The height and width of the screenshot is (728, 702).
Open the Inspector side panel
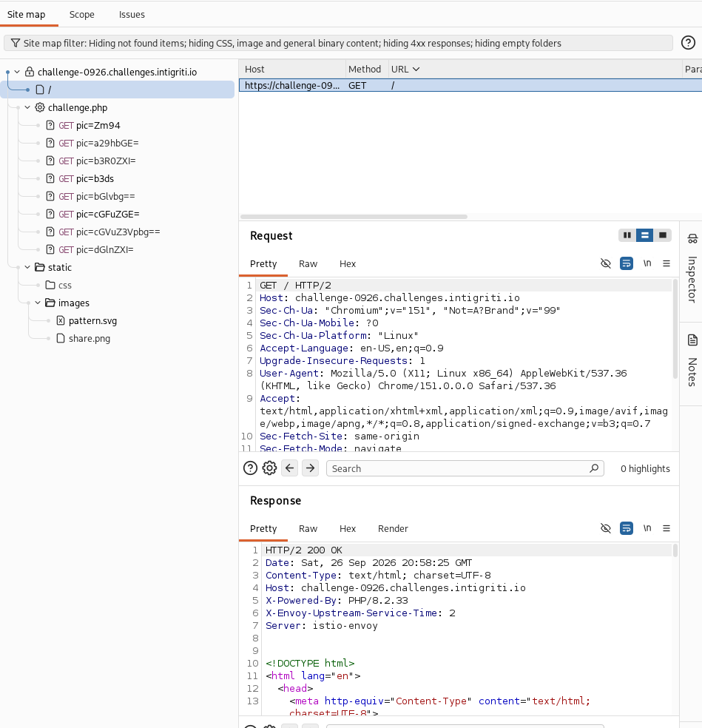click(692, 270)
